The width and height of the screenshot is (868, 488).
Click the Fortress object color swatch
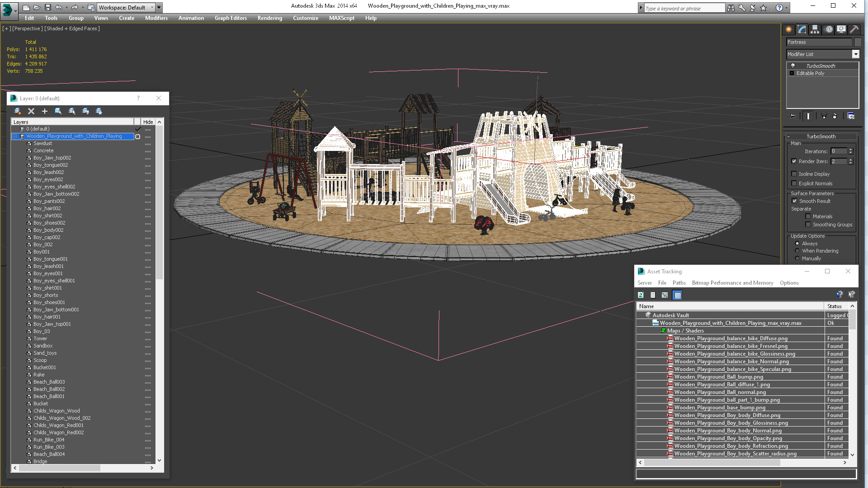point(858,42)
